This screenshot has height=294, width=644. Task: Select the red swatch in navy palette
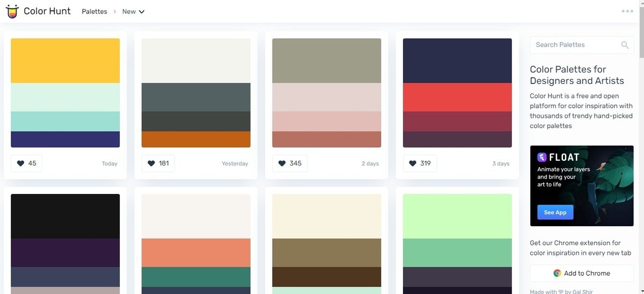tap(457, 97)
